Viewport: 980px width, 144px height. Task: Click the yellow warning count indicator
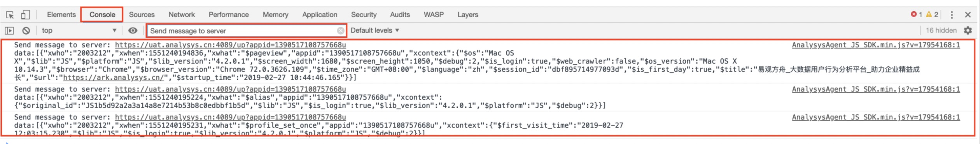[x=932, y=14]
